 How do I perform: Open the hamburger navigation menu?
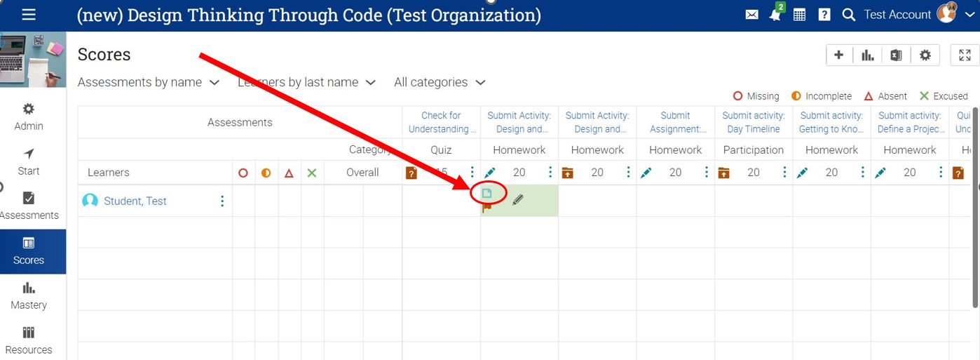coord(29,15)
